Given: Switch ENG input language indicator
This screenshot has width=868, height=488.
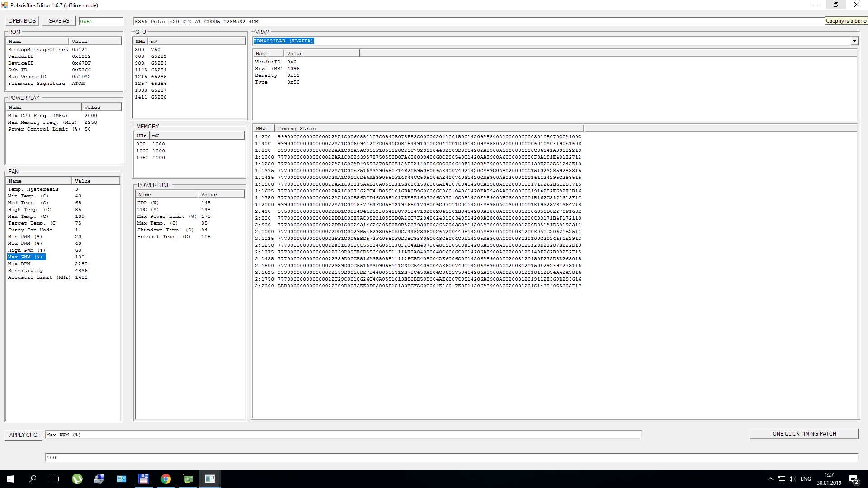Looking at the screenshot, I should 806,479.
